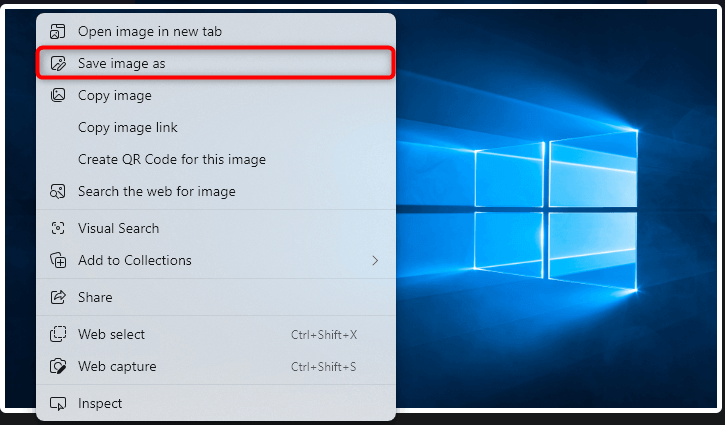
Task: Expand the Add to Collections submenu arrow
Action: pos(375,261)
